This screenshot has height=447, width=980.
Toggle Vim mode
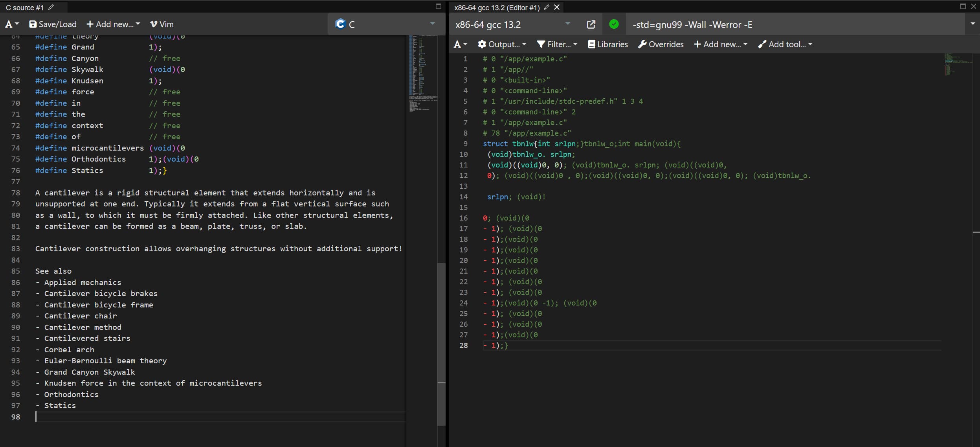162,24
